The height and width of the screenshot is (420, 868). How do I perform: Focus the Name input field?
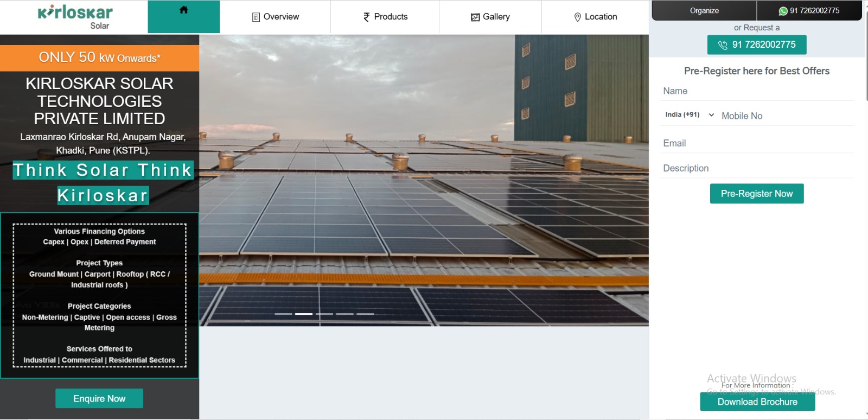[x=757, y=91]
